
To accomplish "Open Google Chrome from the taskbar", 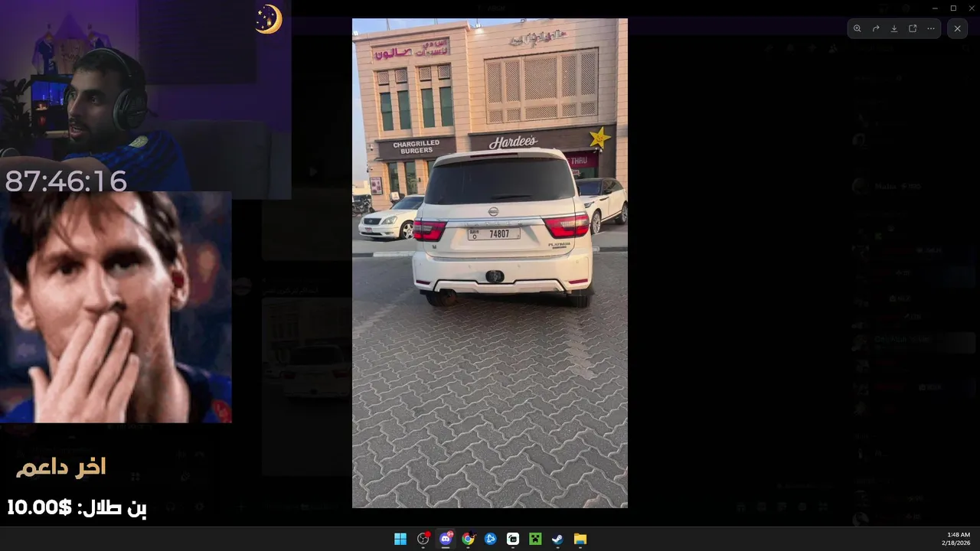I will click(468, 539).
